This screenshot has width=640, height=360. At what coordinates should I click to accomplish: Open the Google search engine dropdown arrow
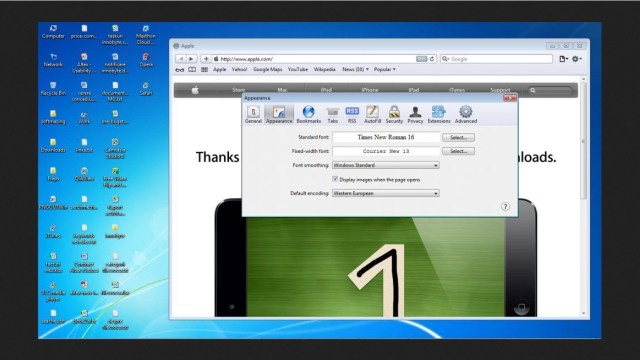pos(445,59)
